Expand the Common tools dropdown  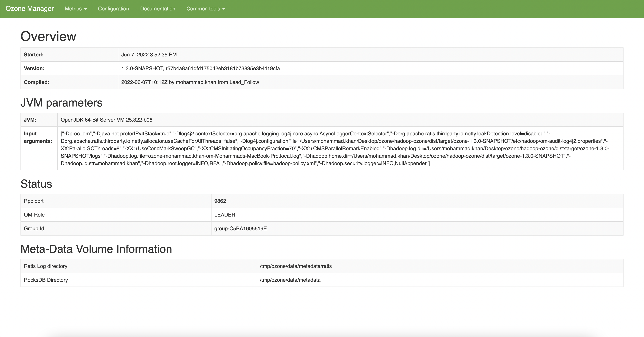[206, 9]
